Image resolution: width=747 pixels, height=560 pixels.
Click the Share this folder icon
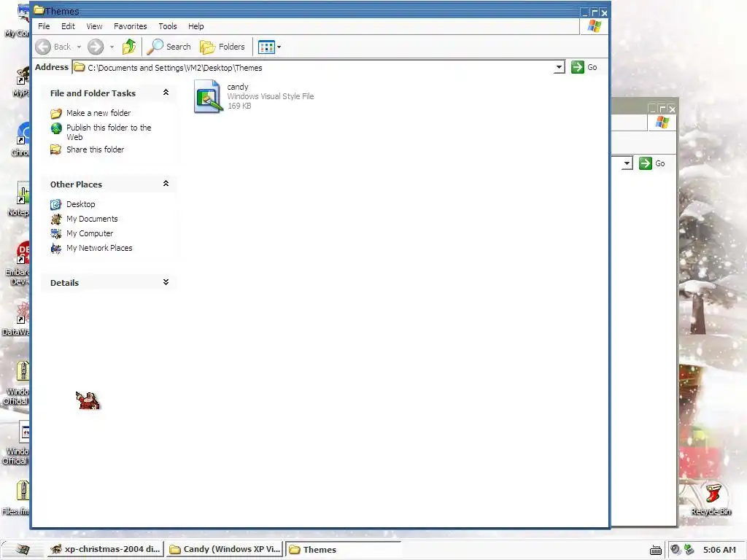pyautogui.click(x=56, y=149)
